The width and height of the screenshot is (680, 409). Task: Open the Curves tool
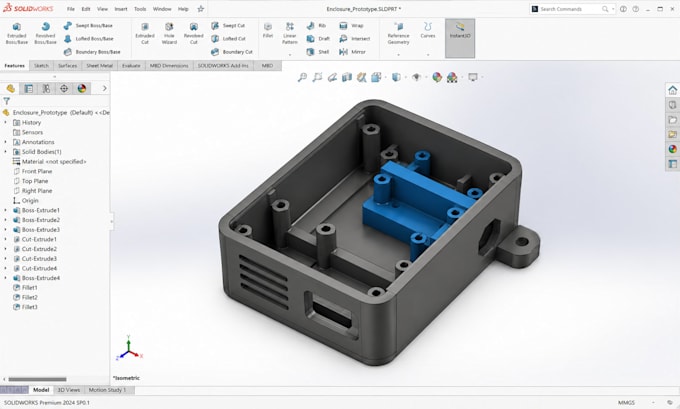coord(428,30)
